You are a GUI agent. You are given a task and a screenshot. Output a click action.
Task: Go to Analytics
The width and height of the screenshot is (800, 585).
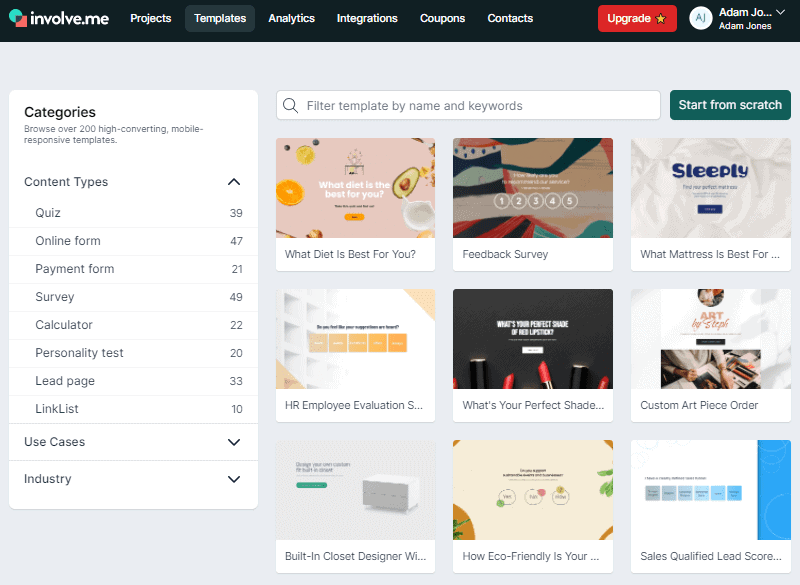coord(291,18)
